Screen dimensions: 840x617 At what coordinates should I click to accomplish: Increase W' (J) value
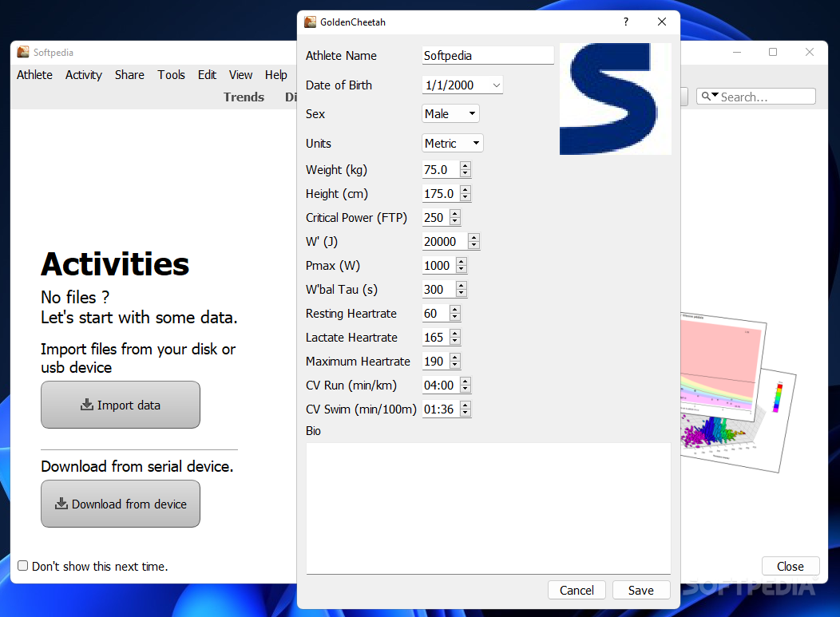click(x=473, y=237)
